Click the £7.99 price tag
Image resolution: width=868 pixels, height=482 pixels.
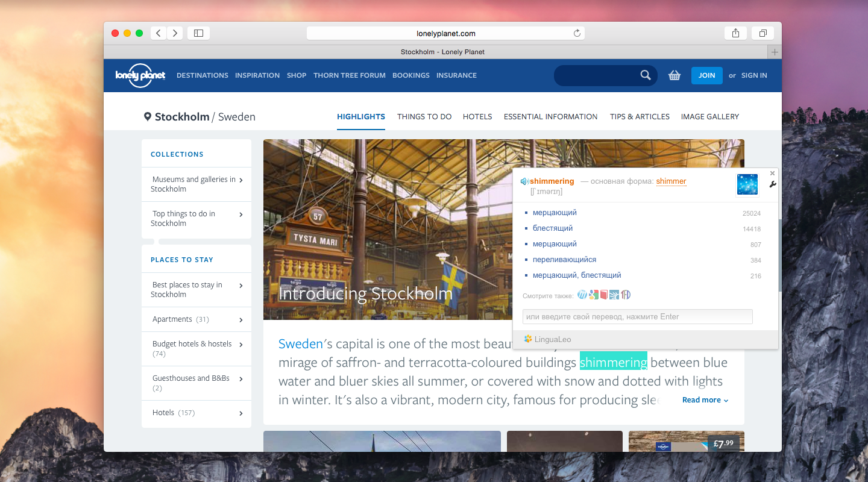pyautogui.click(x=723, y=444)
